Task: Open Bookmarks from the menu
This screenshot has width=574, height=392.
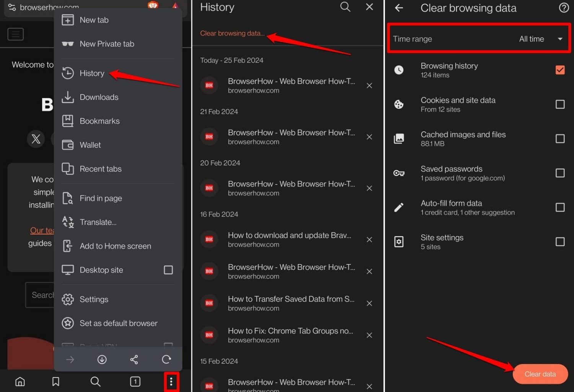Action: pyautogui.click(x=118, y=121)
